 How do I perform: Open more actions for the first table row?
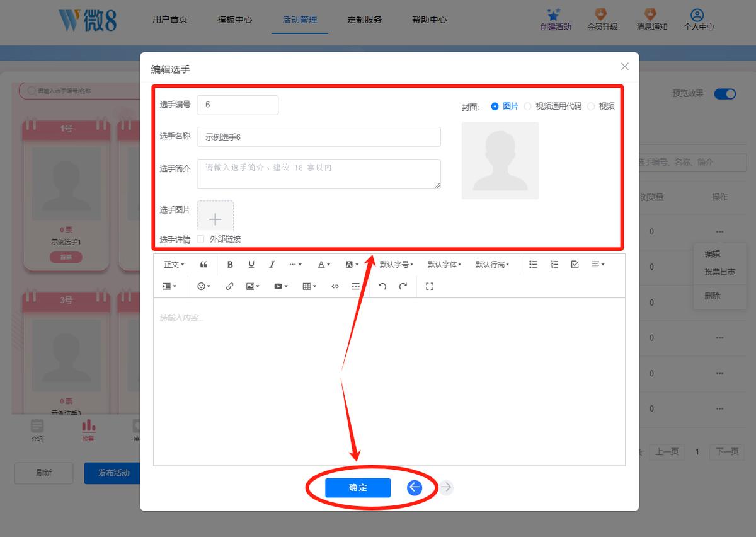click(x=719, y=231)
